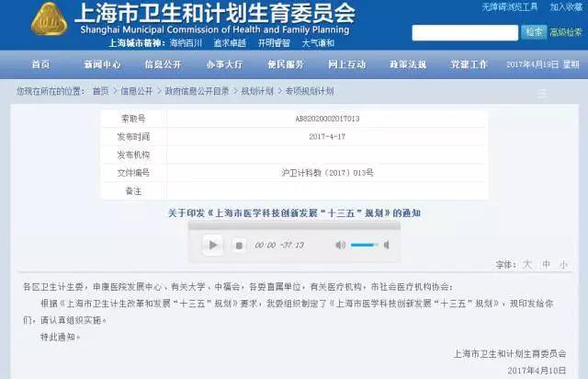Image resolution: width=588 pixels, height=379 pixels.
Task: Open 新闻中心 menu
Action: tap(102, 64)
